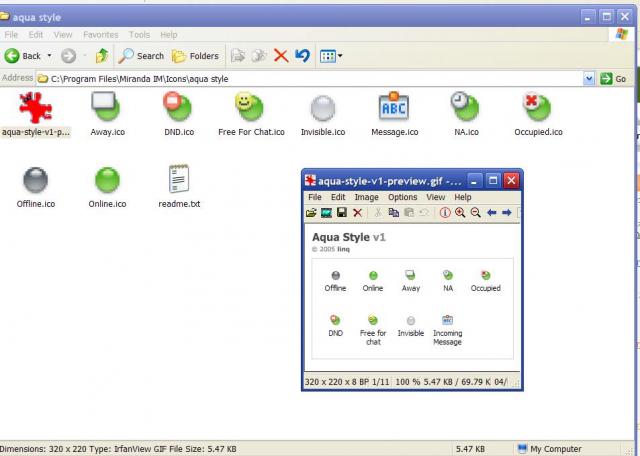The image size is (640, 456).
Task: Select the NA.ico file
Action: [x=466, y=114]
